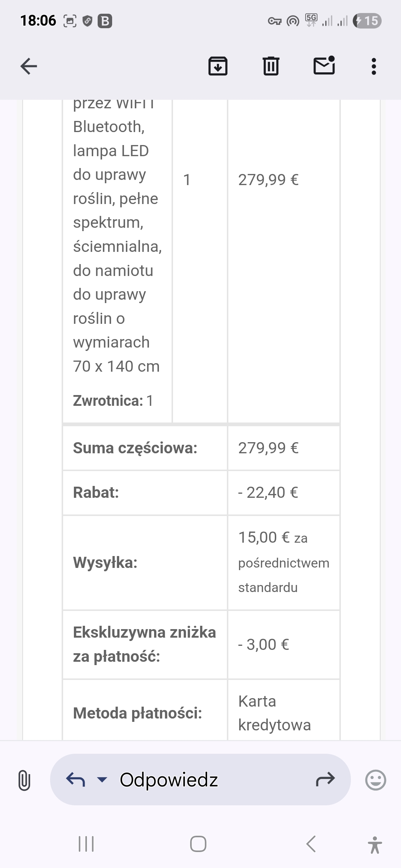The width and height of the screenshot is (401, 868).
Task: Archive this email message
Action: click(218, 66)
